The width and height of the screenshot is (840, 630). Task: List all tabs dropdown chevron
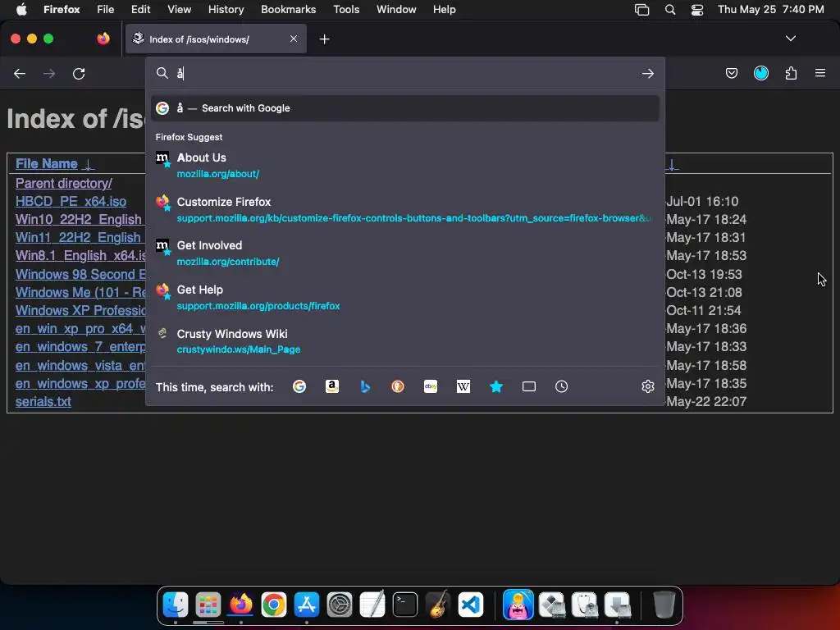click(x=790, y=39)
